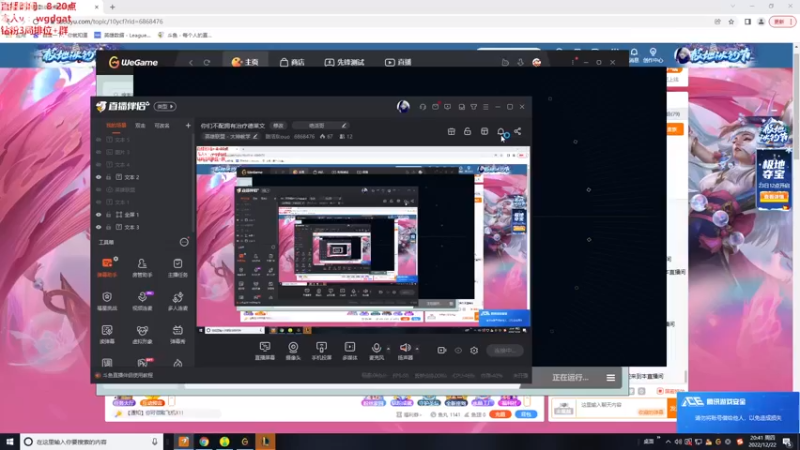800x450 pixels.
Task: Go back in WeGame navigation
Action: [x=191, y=63]
